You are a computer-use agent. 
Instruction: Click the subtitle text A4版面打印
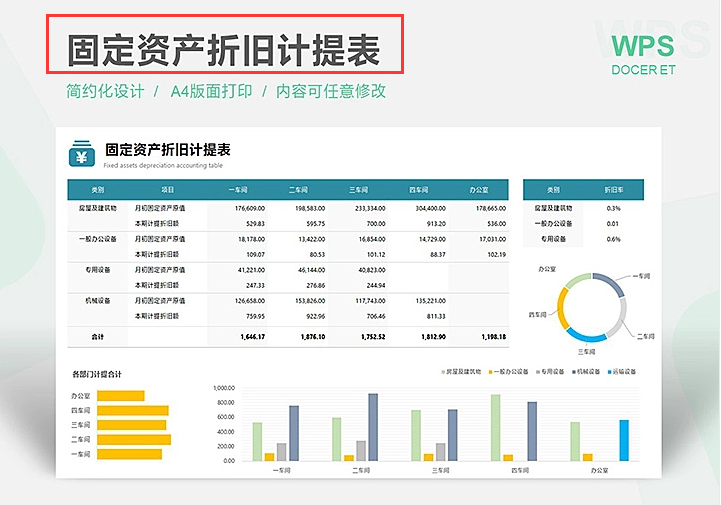(211, 91)
